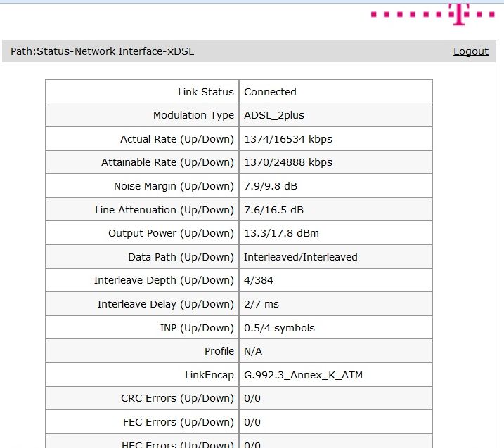Click the ADSL_2plus modulation value
504x448 pixels.
click(274, 115)
